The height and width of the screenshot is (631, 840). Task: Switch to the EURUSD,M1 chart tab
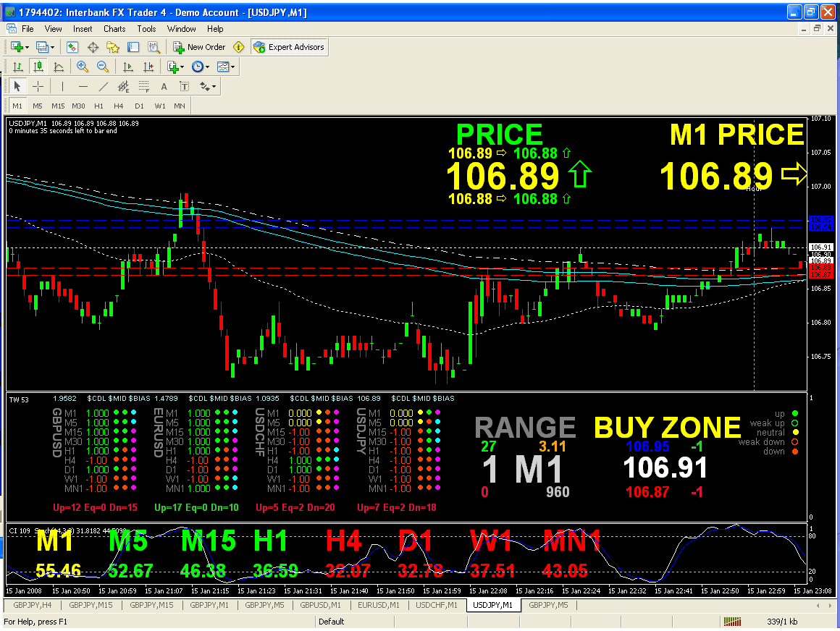coord(377,605)
